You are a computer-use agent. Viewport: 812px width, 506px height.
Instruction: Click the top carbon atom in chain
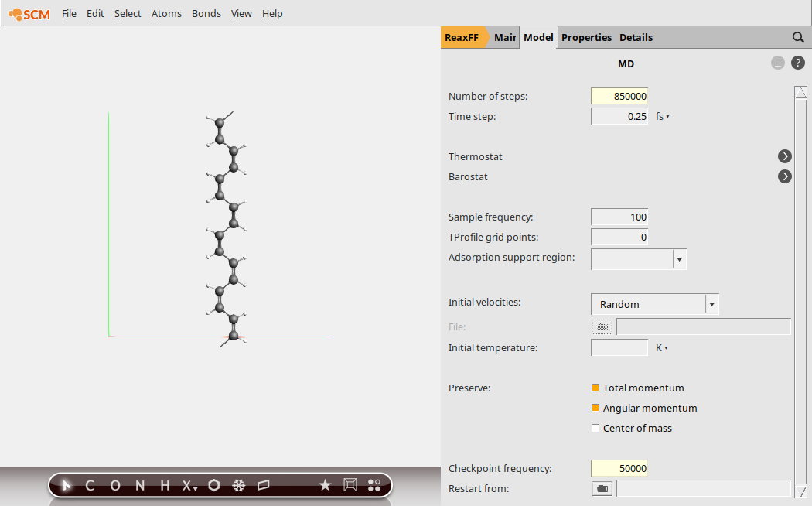pyautogui.click(x=220, y=123)
